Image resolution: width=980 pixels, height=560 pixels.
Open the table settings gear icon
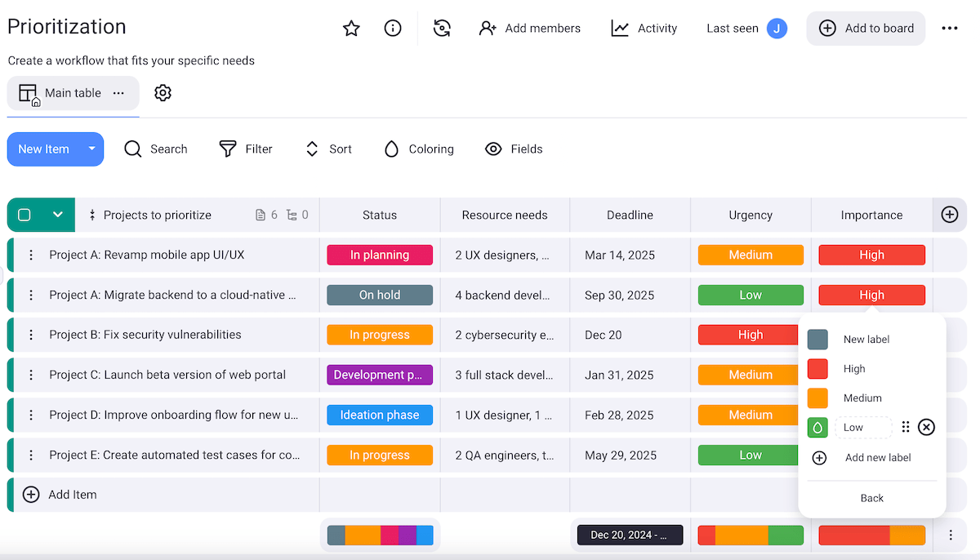point(163,93)
